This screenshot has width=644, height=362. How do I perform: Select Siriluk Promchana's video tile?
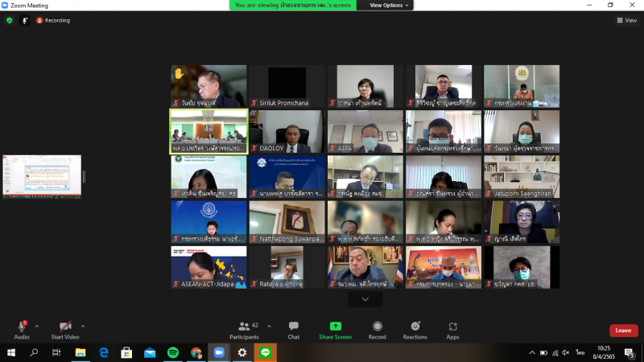tap(287, 86)
